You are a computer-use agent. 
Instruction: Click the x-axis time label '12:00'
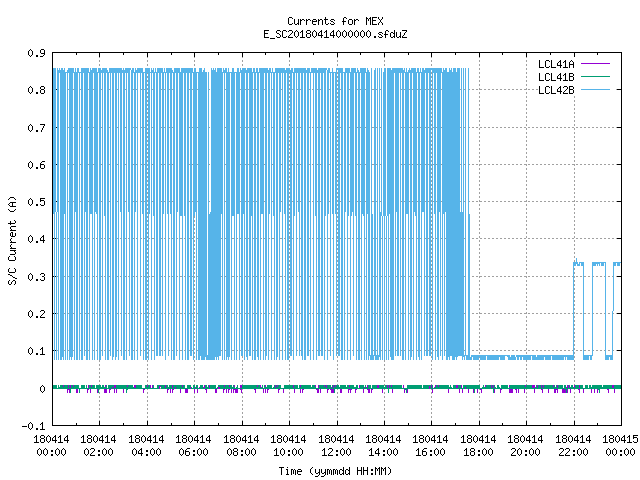336,452
